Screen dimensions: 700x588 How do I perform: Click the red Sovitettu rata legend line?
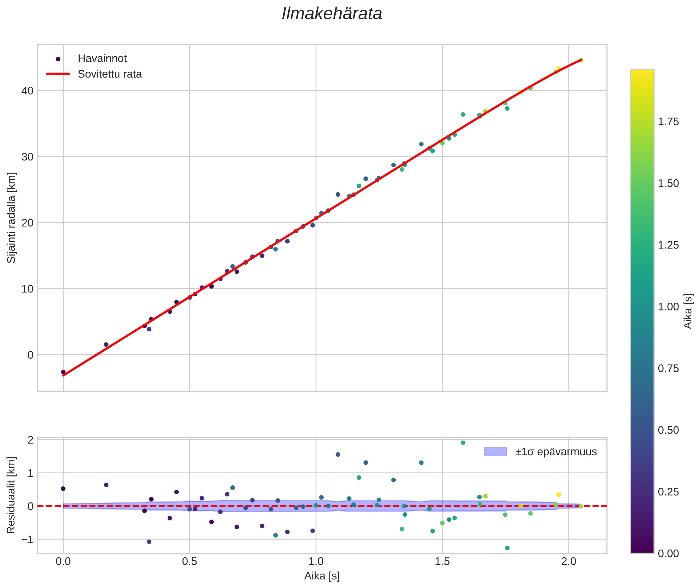tap(58, 74)
